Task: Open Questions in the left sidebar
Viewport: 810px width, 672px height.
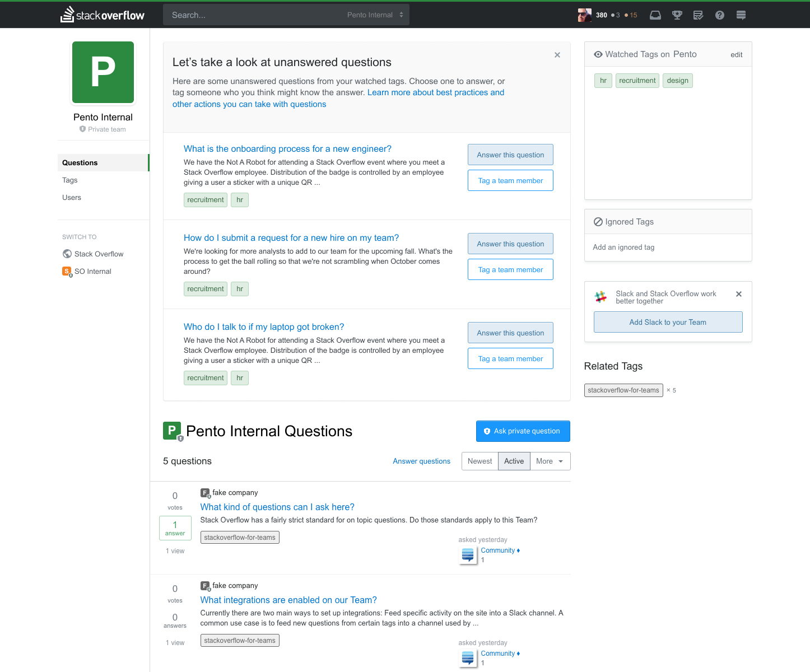Action: point(103,163)
